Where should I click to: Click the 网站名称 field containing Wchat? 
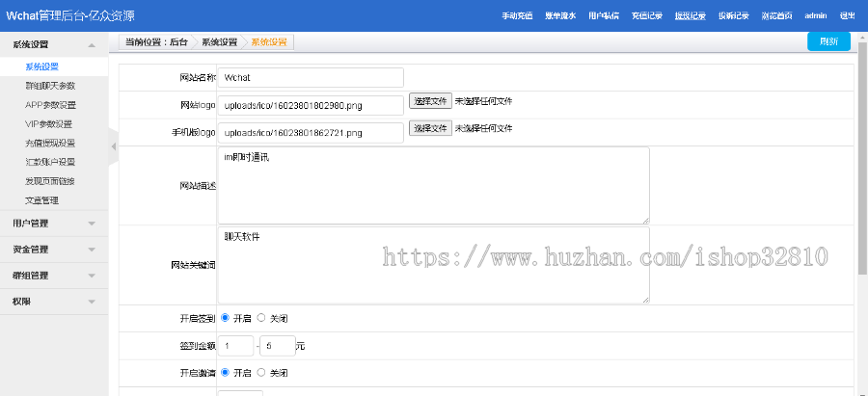click(311, 77)
